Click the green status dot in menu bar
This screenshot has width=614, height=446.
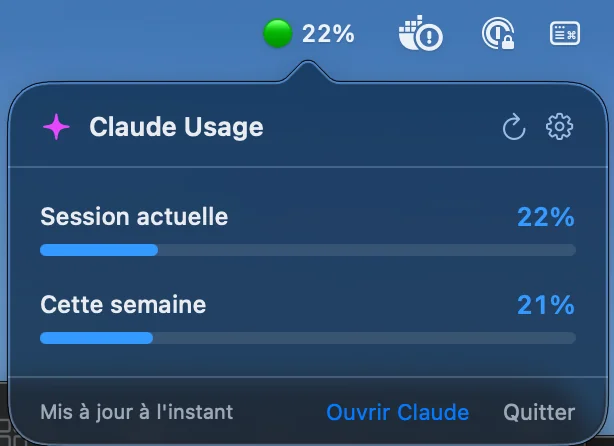(277, 34)
